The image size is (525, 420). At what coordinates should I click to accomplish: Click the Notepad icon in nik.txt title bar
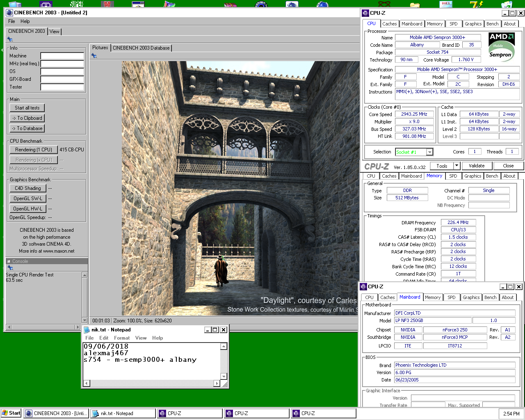87,330
